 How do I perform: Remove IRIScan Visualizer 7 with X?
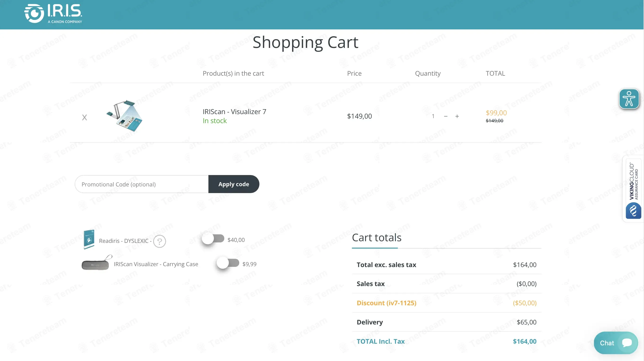coord(84,117)
